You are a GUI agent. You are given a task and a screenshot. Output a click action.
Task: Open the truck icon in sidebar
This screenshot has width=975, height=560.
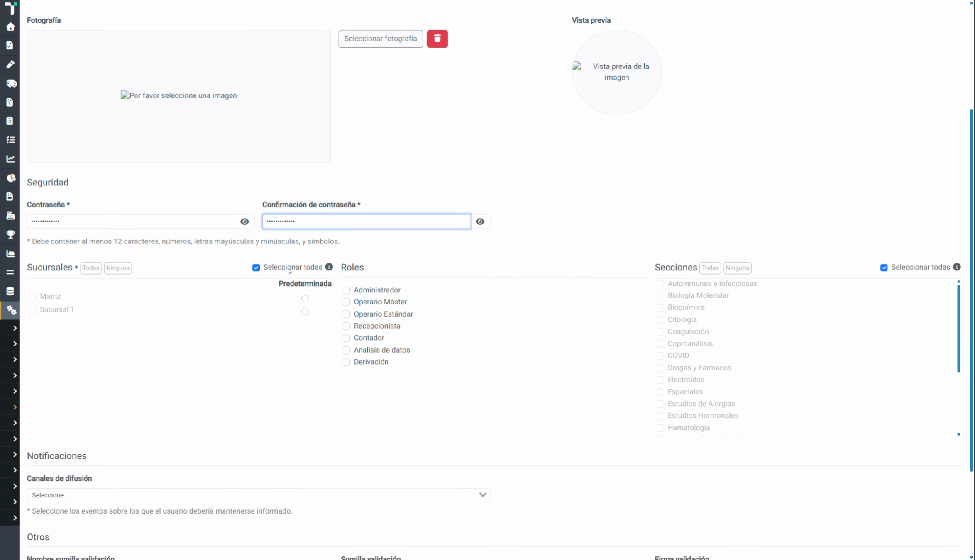[11, 83]
